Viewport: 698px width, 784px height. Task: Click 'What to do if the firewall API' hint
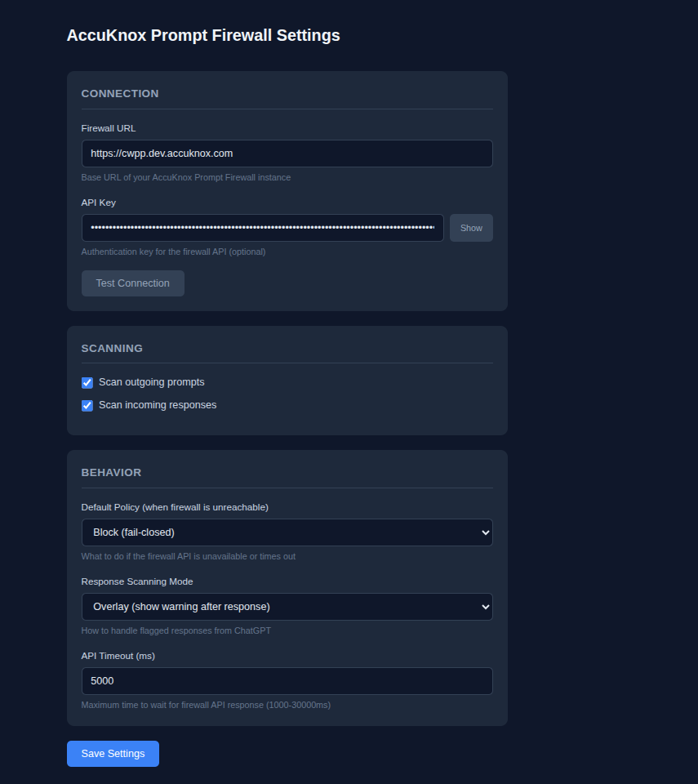coord(189,556)
